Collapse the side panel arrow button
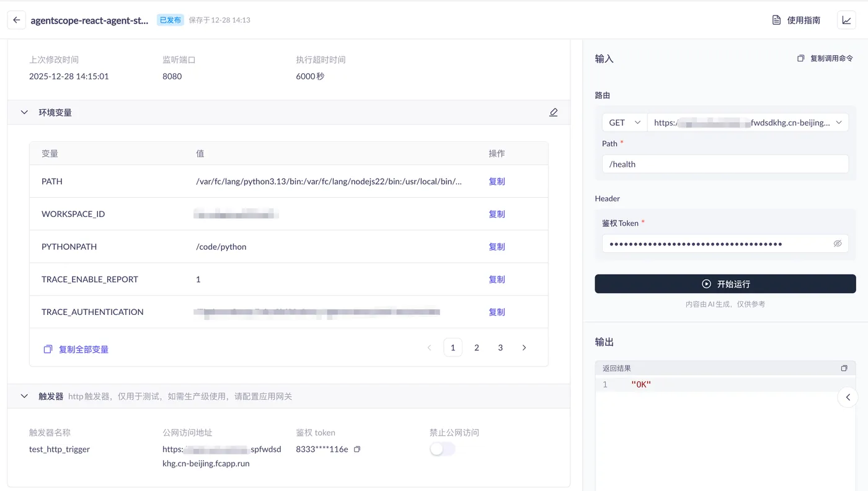Image resolution: width=868 pixels, height=491 pixels. tap(848, 397)
